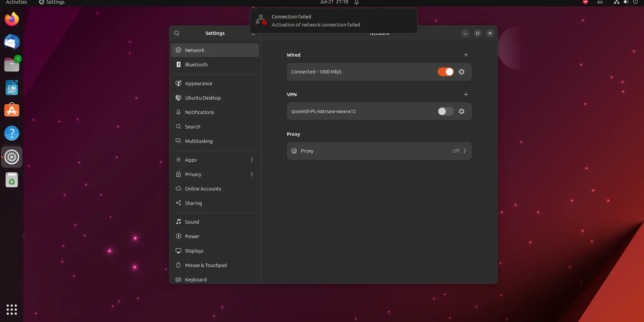The width and height of the screenshot is (644, 322).
Task: Open the Proxy settings row chevron
Action: 465,151
